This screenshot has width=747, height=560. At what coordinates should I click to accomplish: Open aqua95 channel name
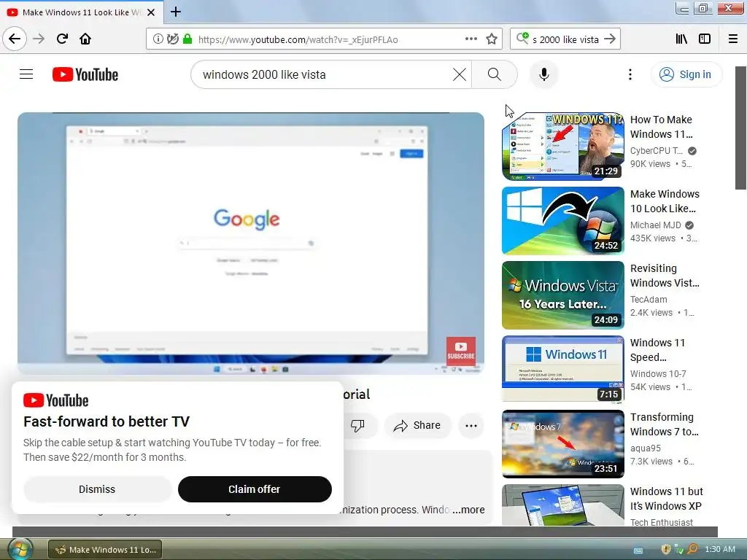[x=645, y=448]
